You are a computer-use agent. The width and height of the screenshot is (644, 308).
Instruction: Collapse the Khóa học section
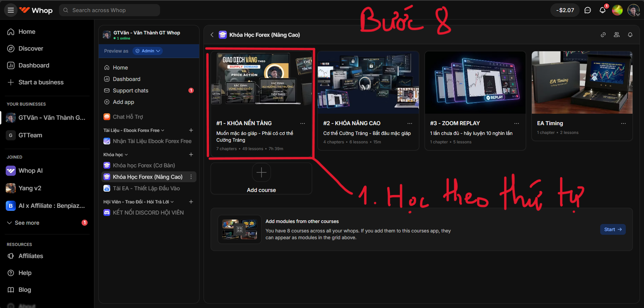[x=116, y=155]
